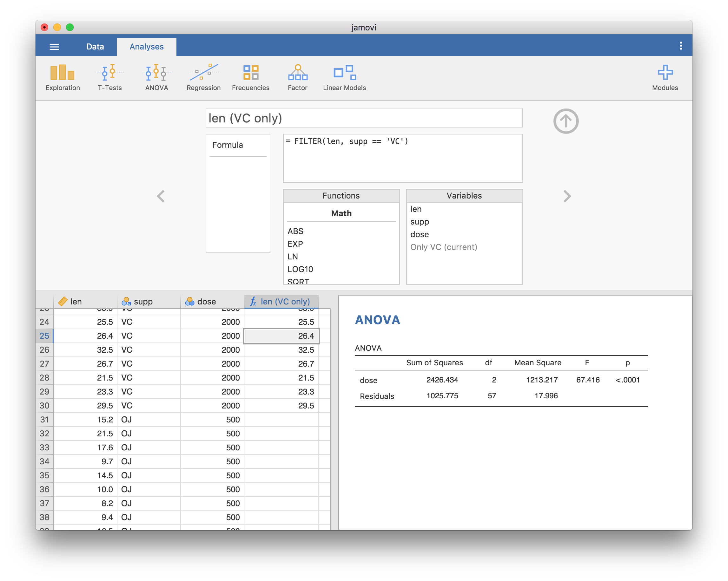
Task: Click the empty len (VC only) cell in row 35
Action: coord(281,475)
